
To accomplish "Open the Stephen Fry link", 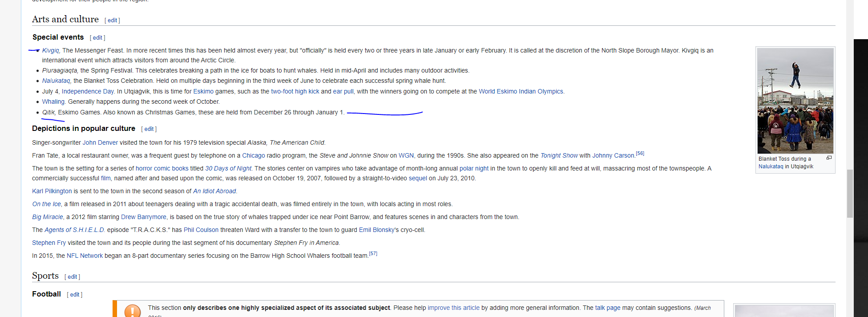I will (x=49, y=243).
